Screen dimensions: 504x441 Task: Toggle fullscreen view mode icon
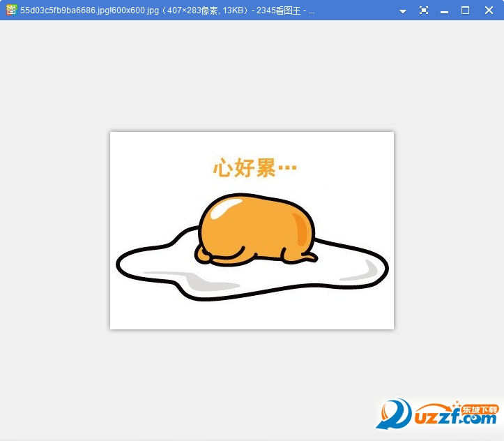(x=424, y=10)
